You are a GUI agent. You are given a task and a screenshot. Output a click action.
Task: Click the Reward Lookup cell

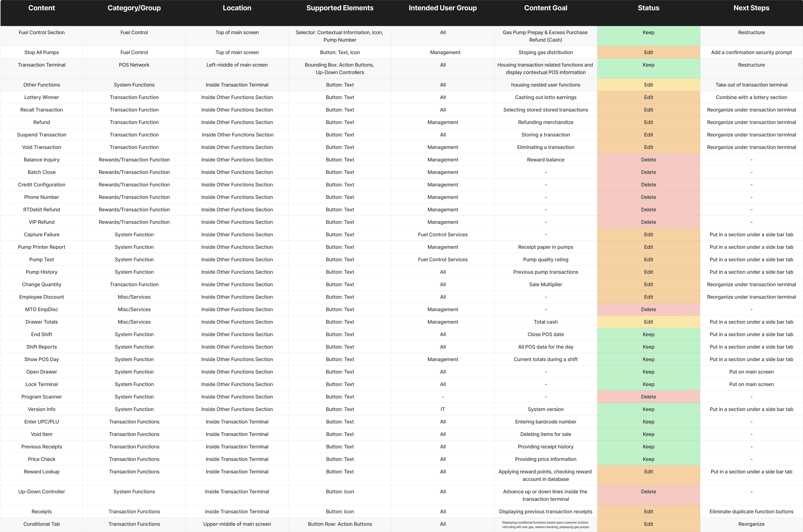(x=41, y=475)
